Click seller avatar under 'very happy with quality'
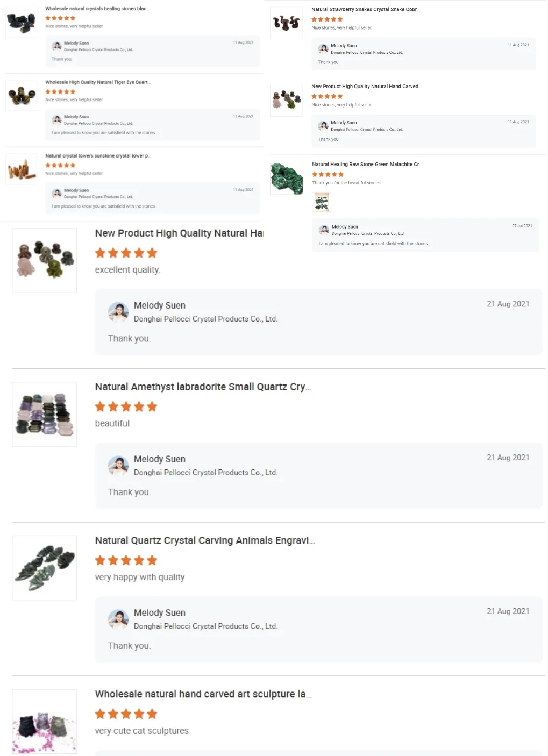Screen dimensions: 548x756 click(x=118, y=619)
